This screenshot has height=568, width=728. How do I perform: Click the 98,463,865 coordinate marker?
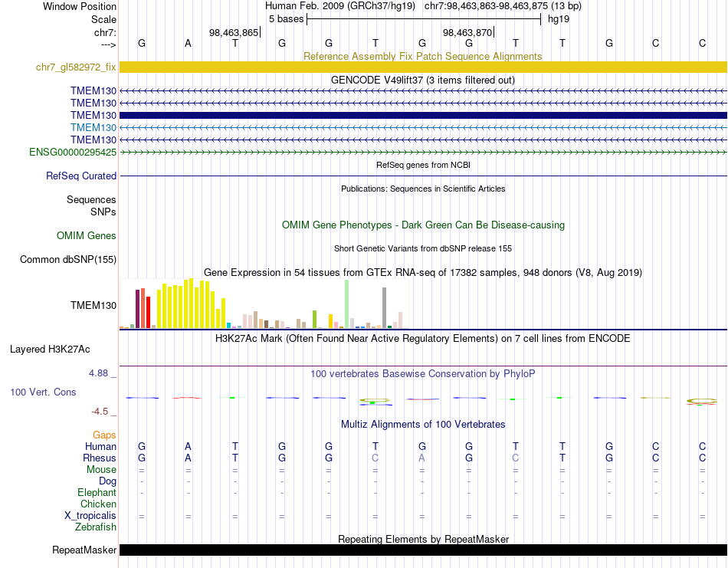[x=234, y=32]
